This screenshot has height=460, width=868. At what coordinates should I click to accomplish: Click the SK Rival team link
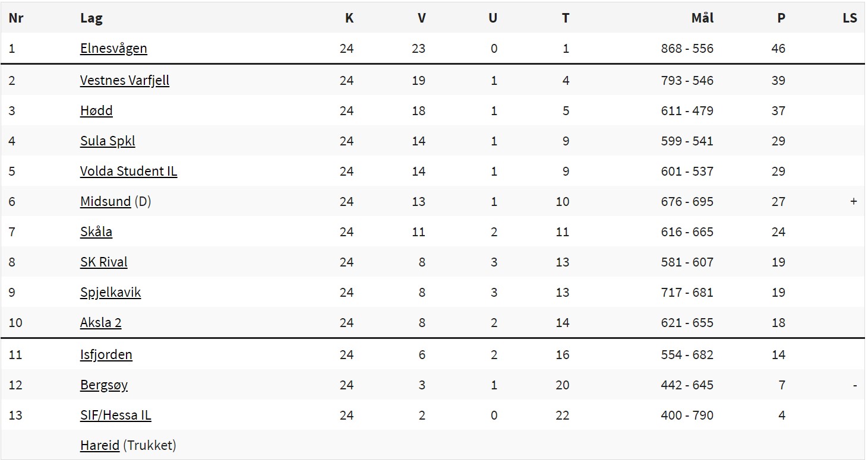coord(104,262)
